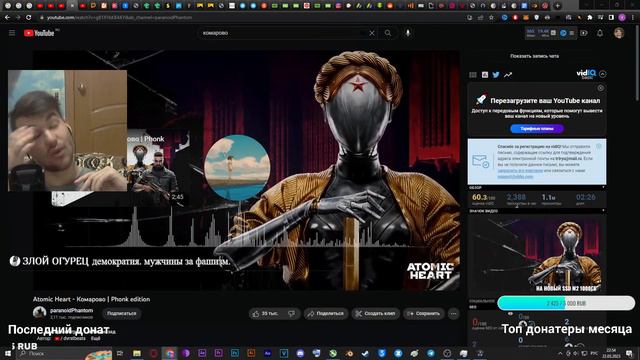Open Telegram from the Windows taskbar
640x360 pixels.
[x=431, y=353]
